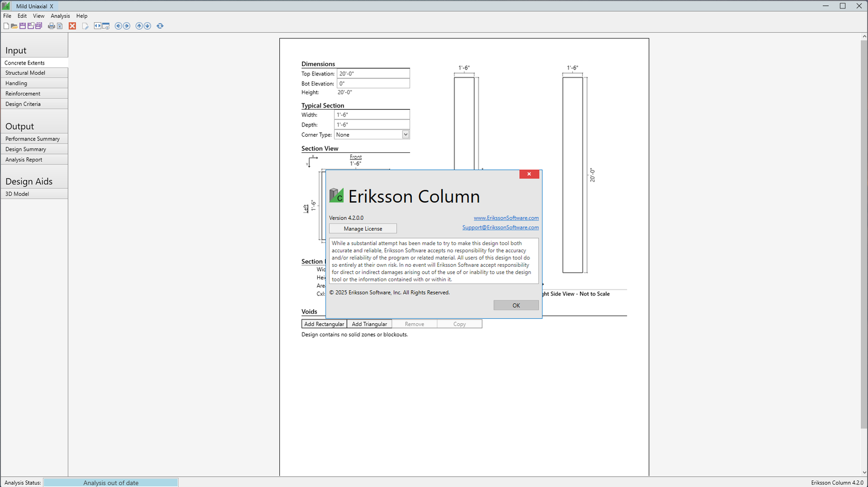
Task: Click the disabled Copy void button
Action: 459,324
